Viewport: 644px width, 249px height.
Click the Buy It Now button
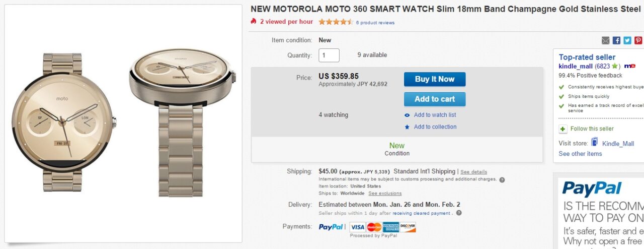point(435,79)
